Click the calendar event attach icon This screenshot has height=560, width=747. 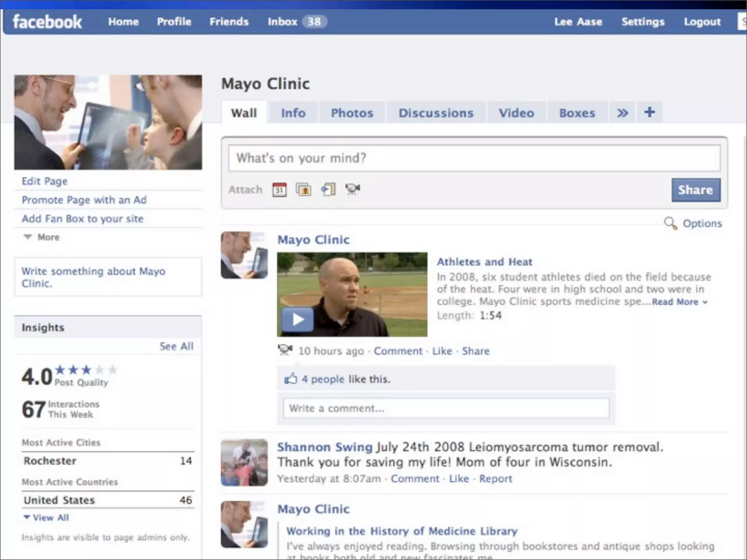click(279, 190)
